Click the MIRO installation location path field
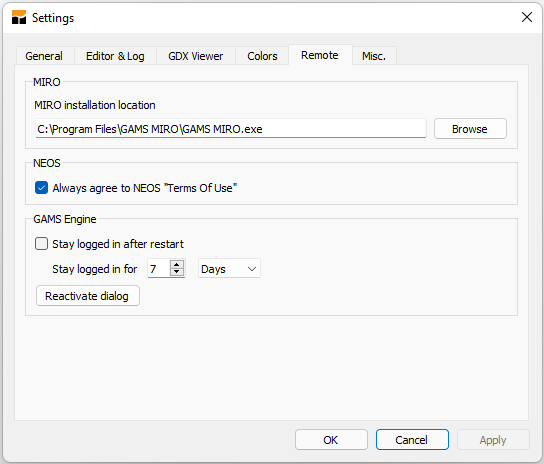Viewport: 544px width, 464px height. coord(231,129)
